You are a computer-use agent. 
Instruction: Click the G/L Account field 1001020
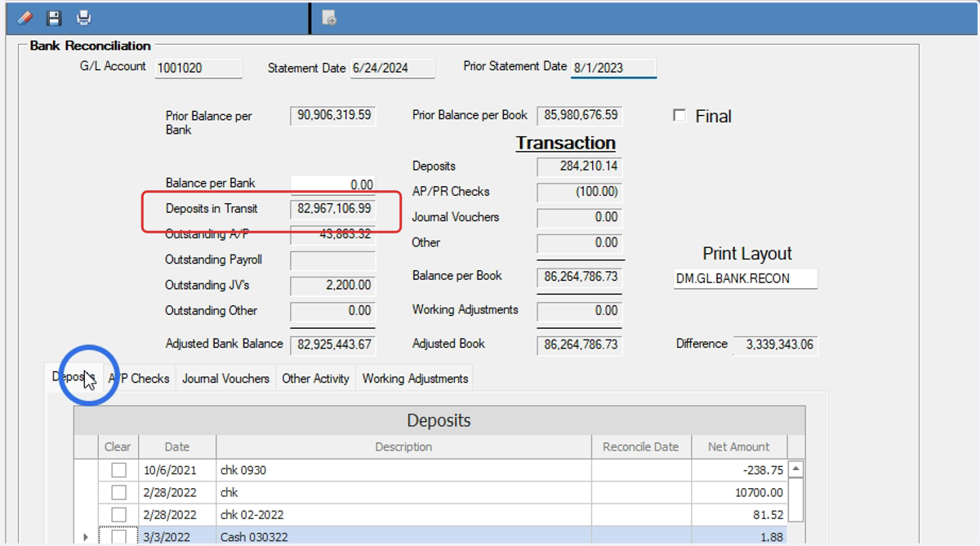(x=198, y=69)
